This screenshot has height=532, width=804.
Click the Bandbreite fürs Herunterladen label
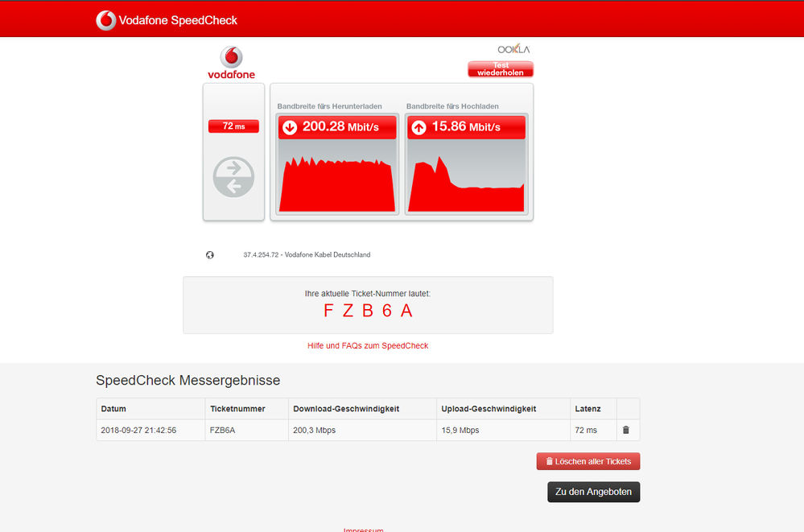(330, 106)
